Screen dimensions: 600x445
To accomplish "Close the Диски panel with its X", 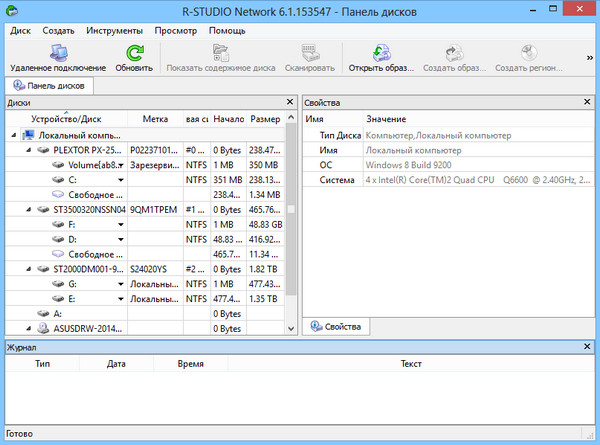I will click(291, 102).
